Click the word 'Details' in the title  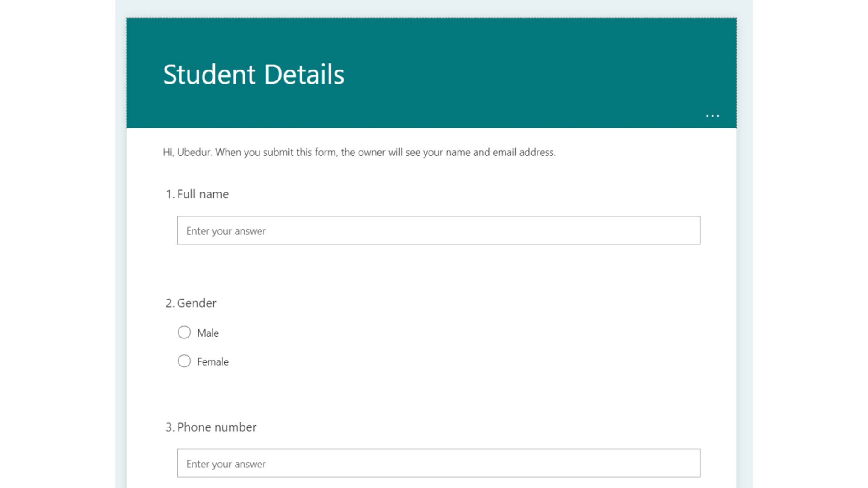[304, 75]
